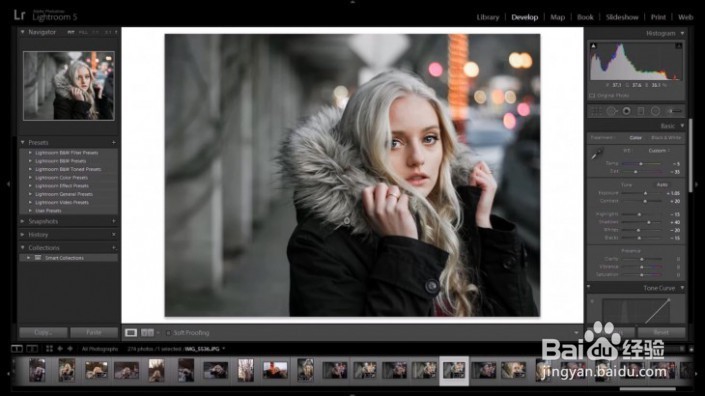Clear History with the X icon
Screen dimensions: 705x396
coord(114,235)
